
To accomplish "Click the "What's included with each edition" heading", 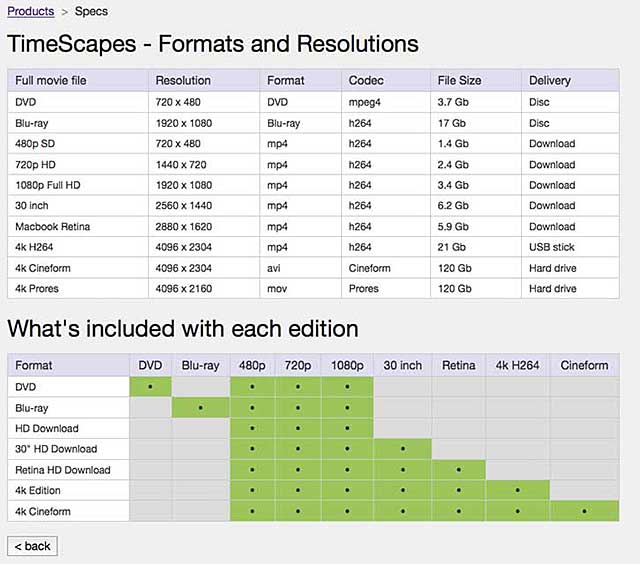I will point(183,329).
